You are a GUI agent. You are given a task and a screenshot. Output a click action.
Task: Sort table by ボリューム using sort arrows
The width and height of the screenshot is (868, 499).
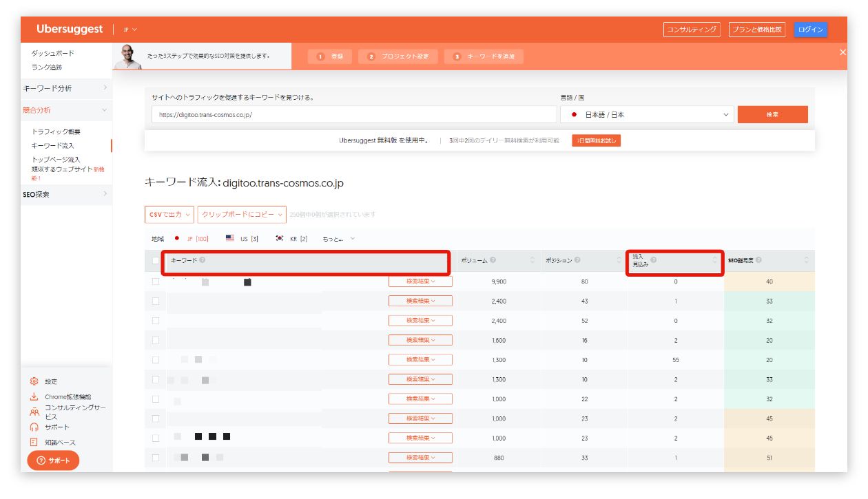point(532,260)
